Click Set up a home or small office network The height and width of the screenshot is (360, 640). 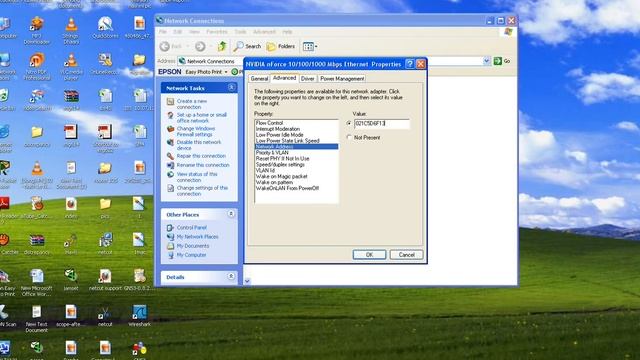202,118
